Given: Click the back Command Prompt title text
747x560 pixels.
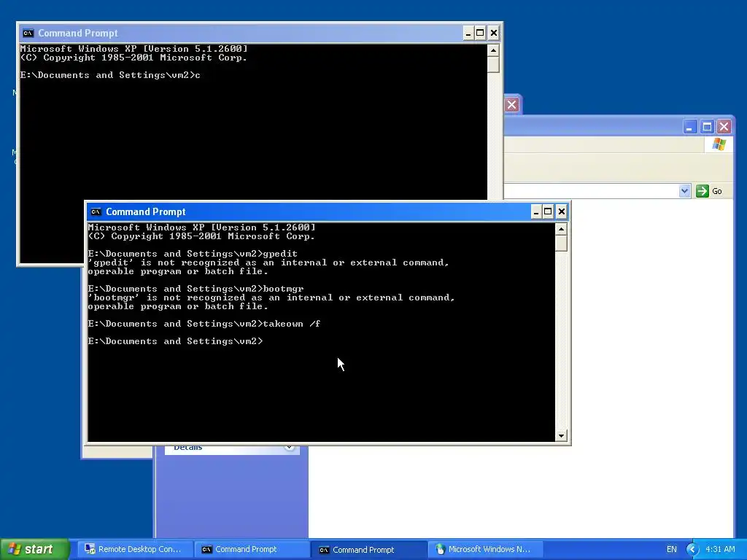Looking at the screenshot, I should (77, 34).
